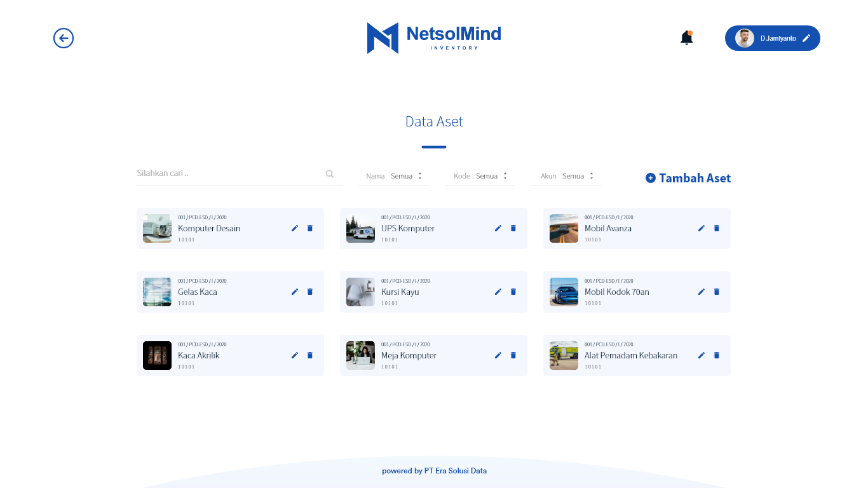The image size is (868, 488).
Task: Open Mobil Kodok 70an thumbnail image
Action: pos(564,292)
